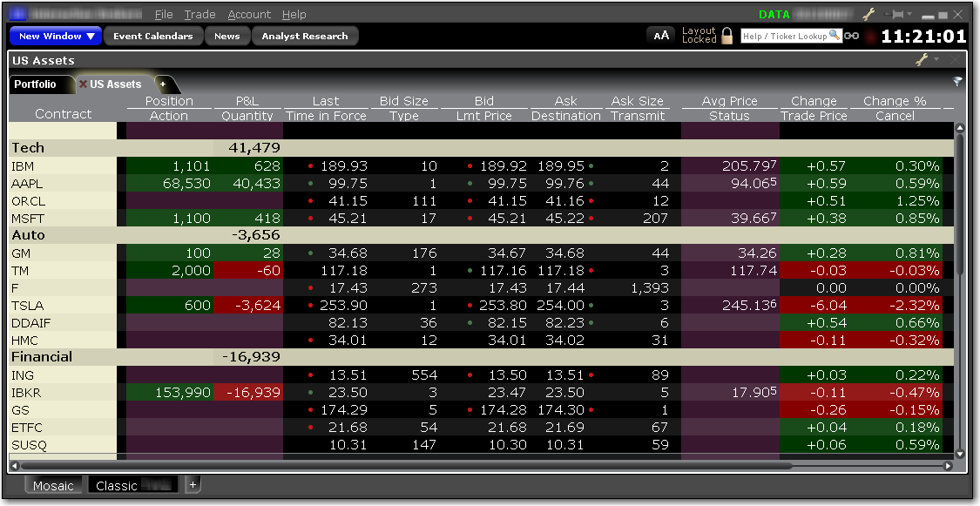The height and width of the screenshot is (506, 980).
Task: Select the MSFT contract row
Action: coord(482,219)
